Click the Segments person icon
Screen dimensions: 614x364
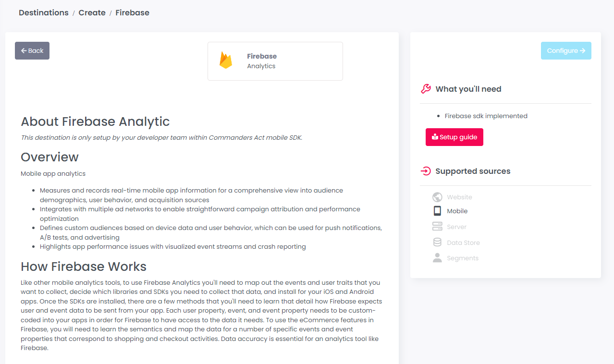(x=437, y=258)
